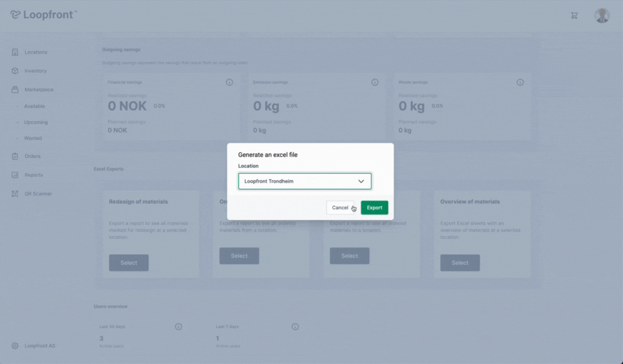Click the green Export button
The height and width of the screenshot is (364, 623).
click(x=374, y=207)
